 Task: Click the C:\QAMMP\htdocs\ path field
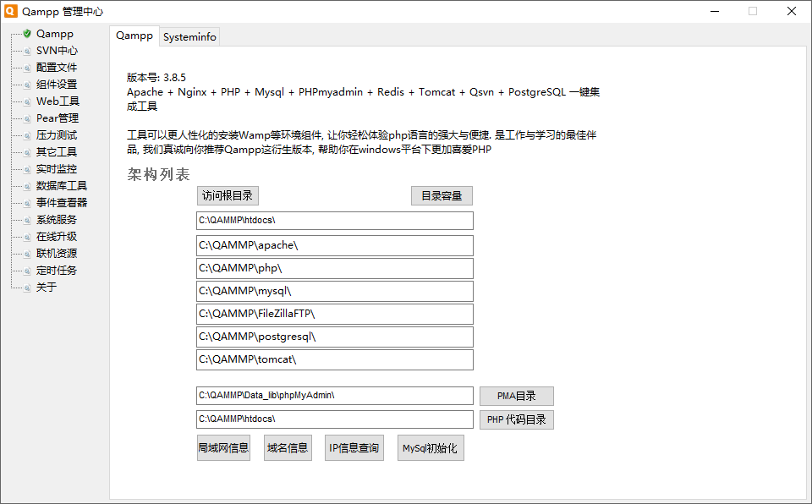(333, 220)
